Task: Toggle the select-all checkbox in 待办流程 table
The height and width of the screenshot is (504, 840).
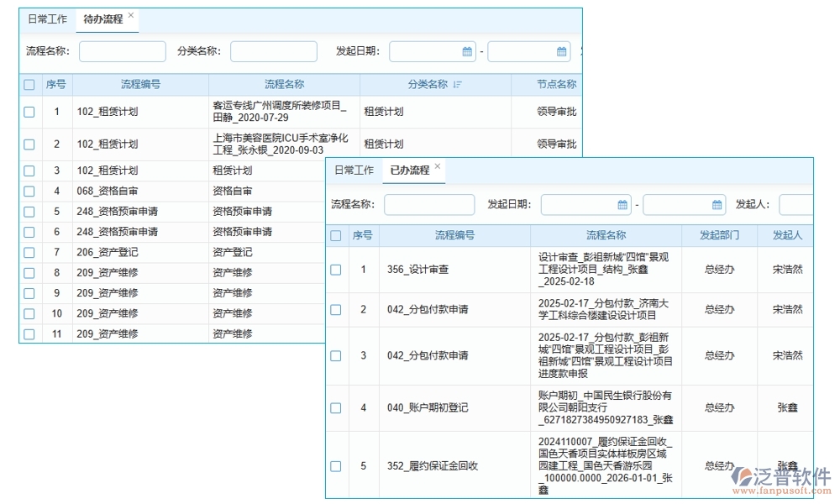Action: click(x=29, y=84)
